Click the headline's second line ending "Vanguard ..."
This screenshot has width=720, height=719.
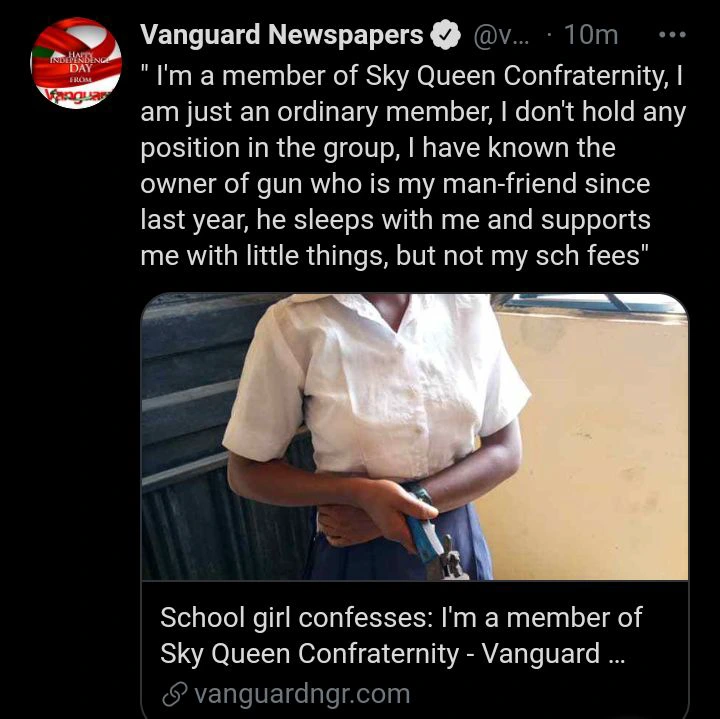pos(392,653)
